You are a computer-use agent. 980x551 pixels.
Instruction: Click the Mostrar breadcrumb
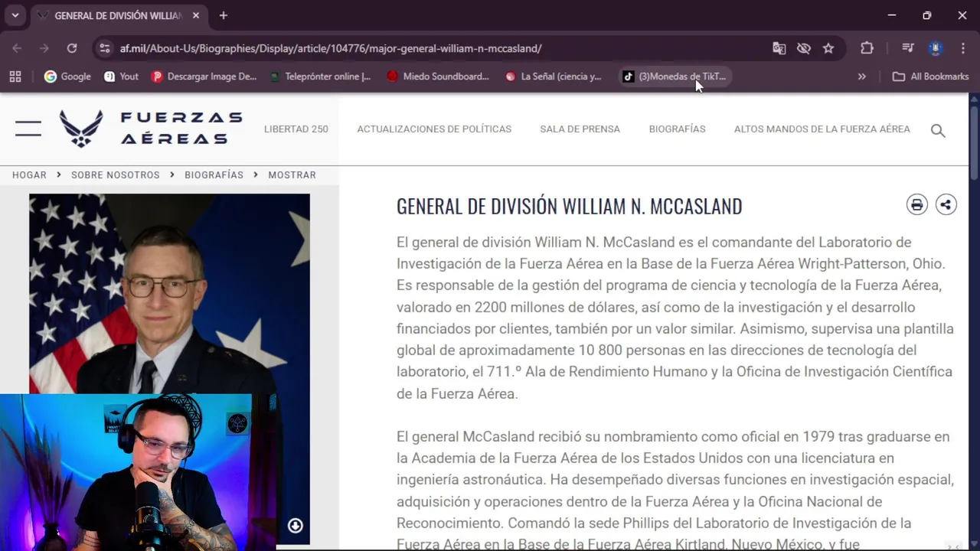(292, 174)
